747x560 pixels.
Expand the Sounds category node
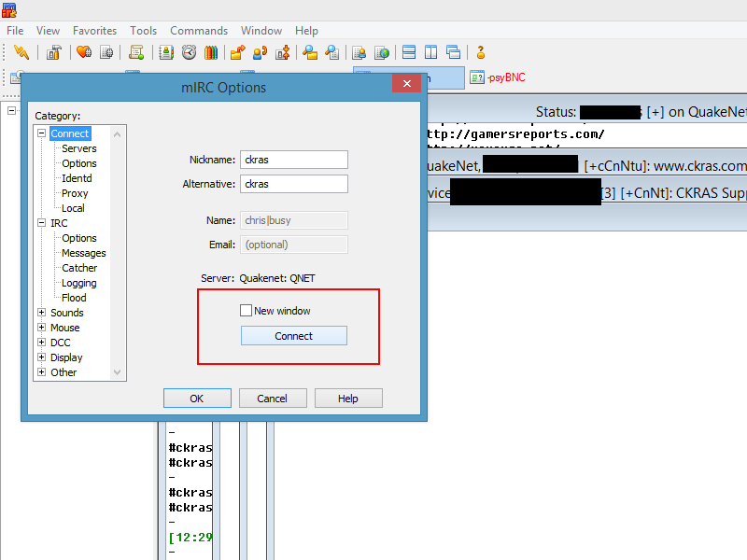click(41, 313)
